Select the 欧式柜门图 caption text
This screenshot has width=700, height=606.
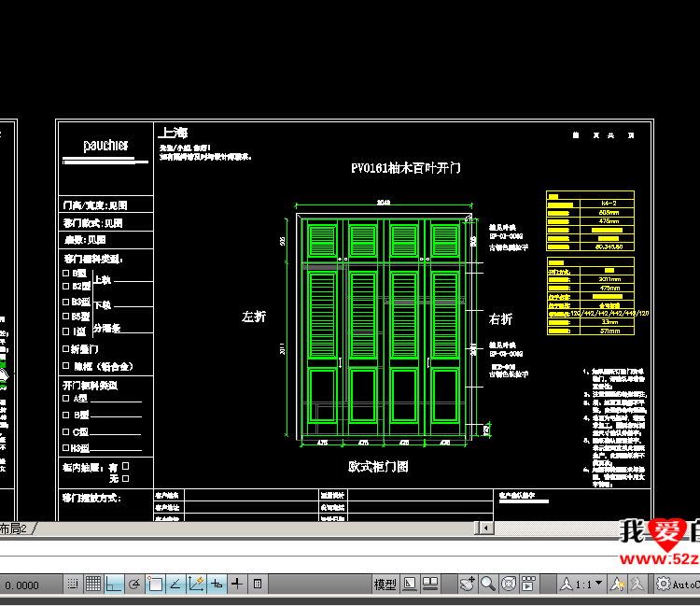point(378,467)
